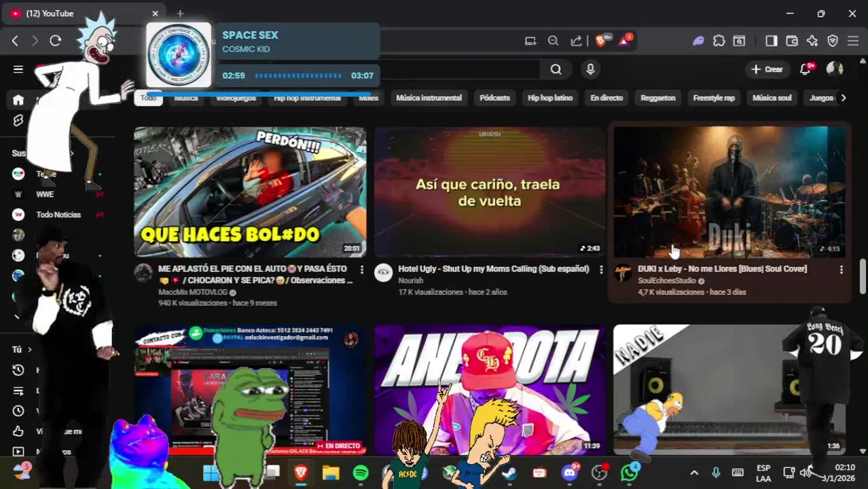Viewport: 868px width, 489px height.
Task: Open WWE subscription channel
Action: pos(45,194)
